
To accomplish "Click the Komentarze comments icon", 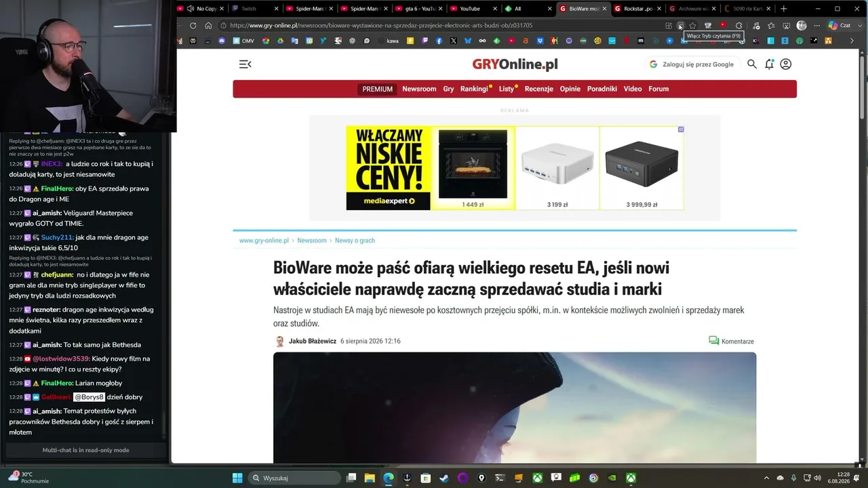I will (713, 341).
